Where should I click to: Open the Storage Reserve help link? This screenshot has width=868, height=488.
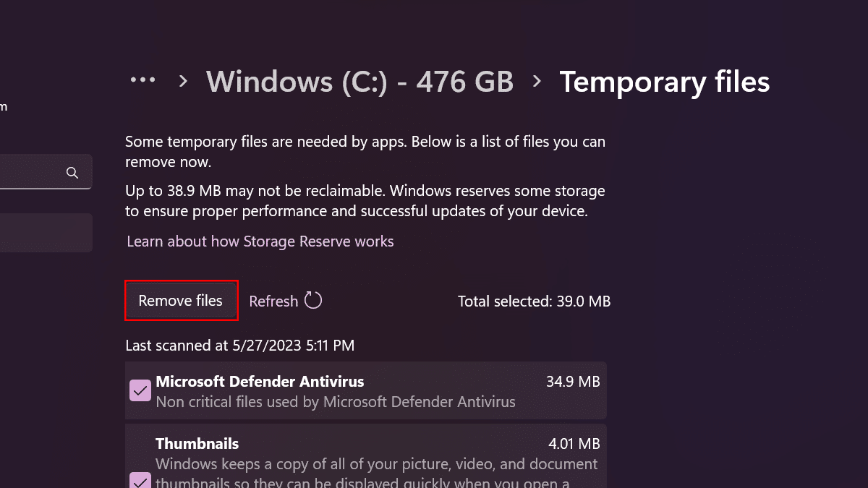pyautogui.click(x=260, y=241)
